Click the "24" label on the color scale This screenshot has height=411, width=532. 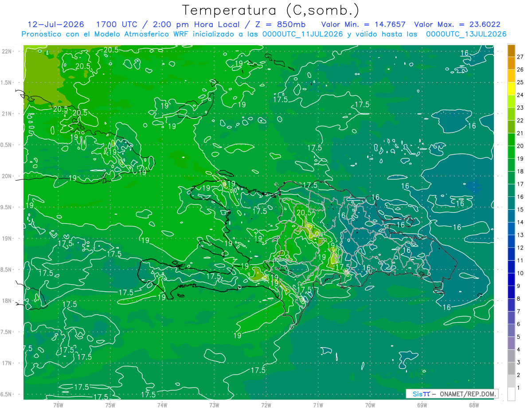coord(520,95)
